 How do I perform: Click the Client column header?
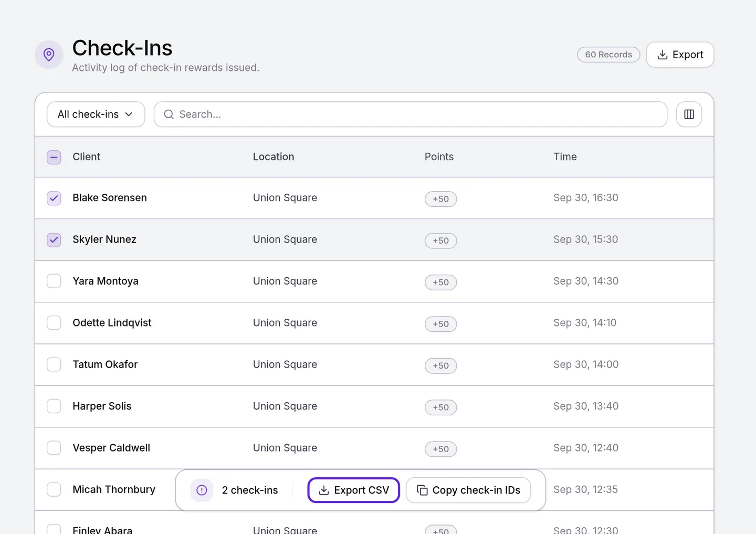tap(87, 157)
